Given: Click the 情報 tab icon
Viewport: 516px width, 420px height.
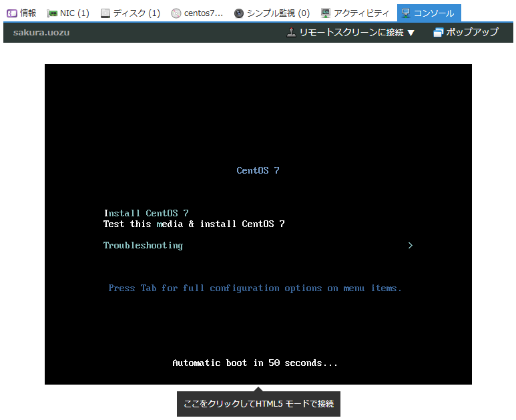Looking at the screenshot, I should (12, 13).
